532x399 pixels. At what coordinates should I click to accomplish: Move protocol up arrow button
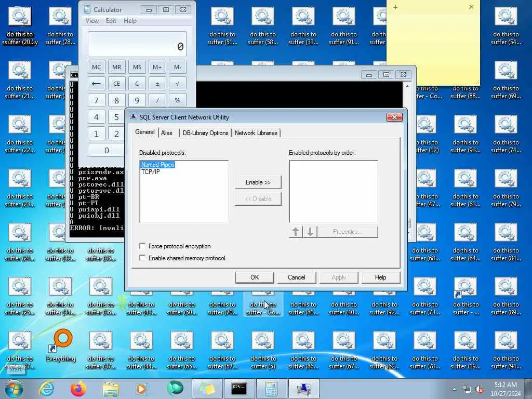(296, 232)
